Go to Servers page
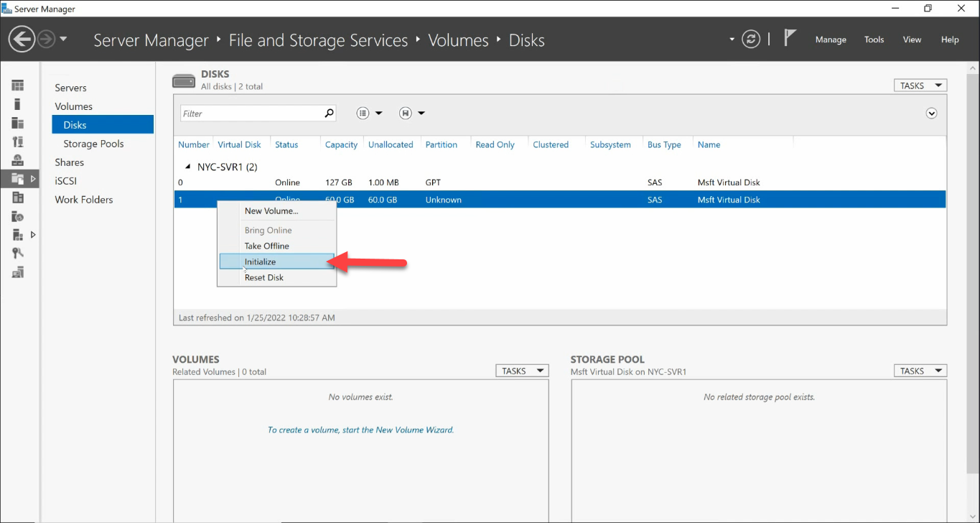 (x=70, y=88)
